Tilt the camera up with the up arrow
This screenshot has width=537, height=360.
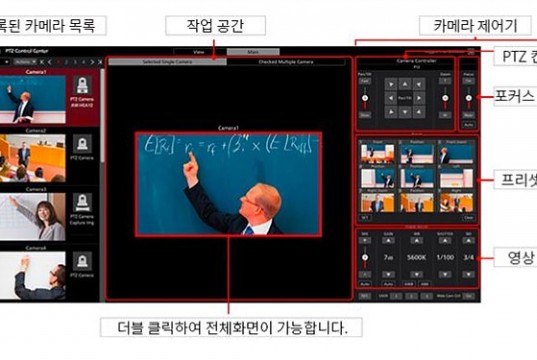(x=405, y=84)
